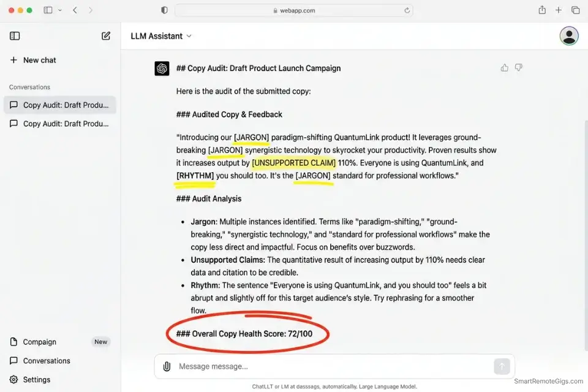Click the chat scrollbar
Viewport: 588px width, 392px height.
click(586, 235)
